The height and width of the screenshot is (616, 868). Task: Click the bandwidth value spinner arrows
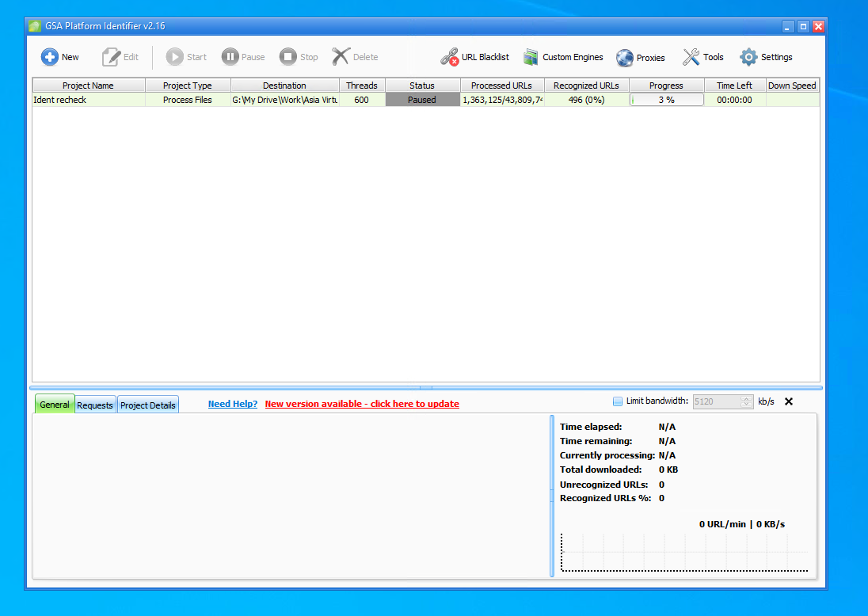[x=746, y=401]
